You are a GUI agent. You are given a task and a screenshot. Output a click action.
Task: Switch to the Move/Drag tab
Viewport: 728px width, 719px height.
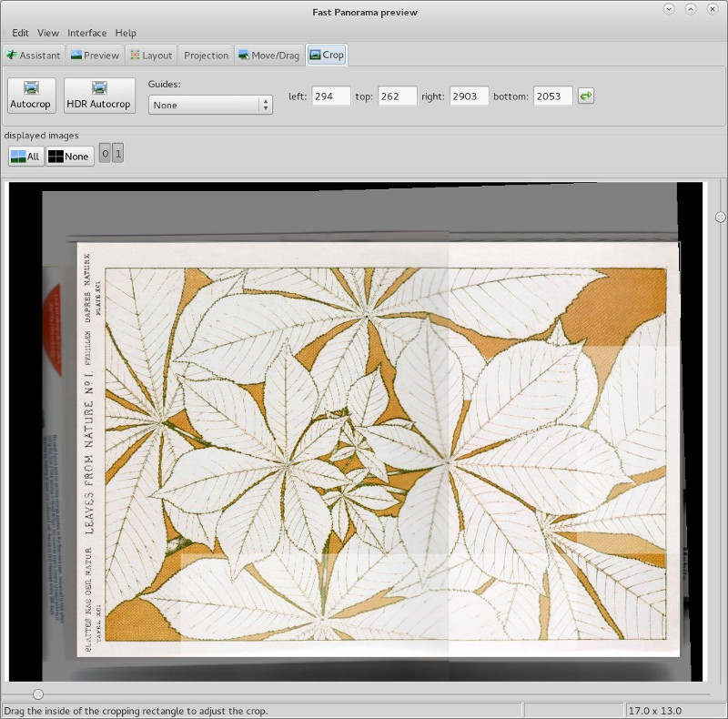coord(269,56)
